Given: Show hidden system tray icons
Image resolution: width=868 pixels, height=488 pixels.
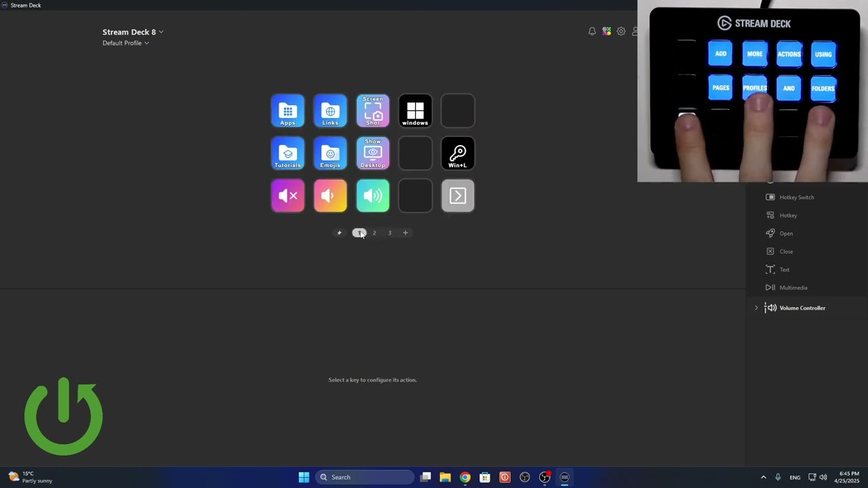Looking at the screenshot, I should 763,477.
